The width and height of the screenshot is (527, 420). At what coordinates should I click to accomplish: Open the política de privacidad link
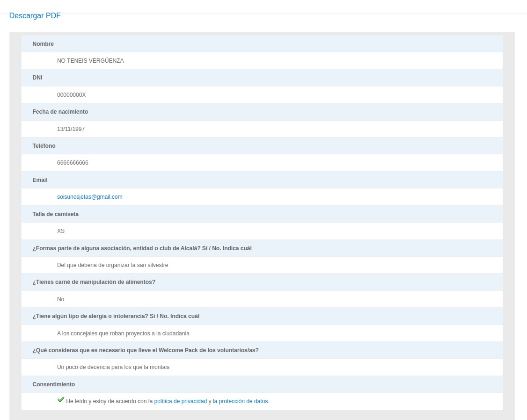(x=181, y=401)
